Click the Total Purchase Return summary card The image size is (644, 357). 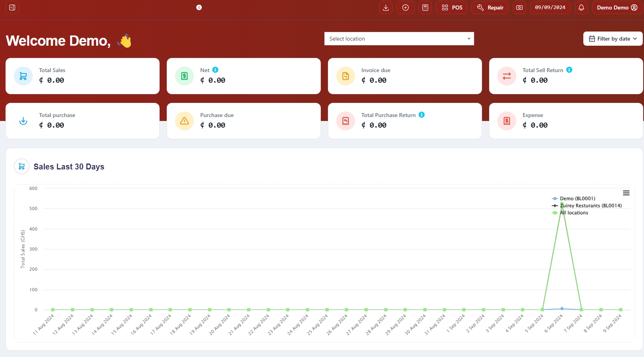pos(405,121)
